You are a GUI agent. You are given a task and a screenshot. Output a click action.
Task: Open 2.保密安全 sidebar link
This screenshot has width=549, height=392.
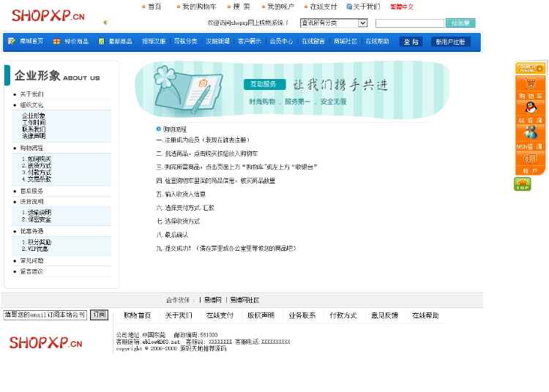(x=37, y=219)
